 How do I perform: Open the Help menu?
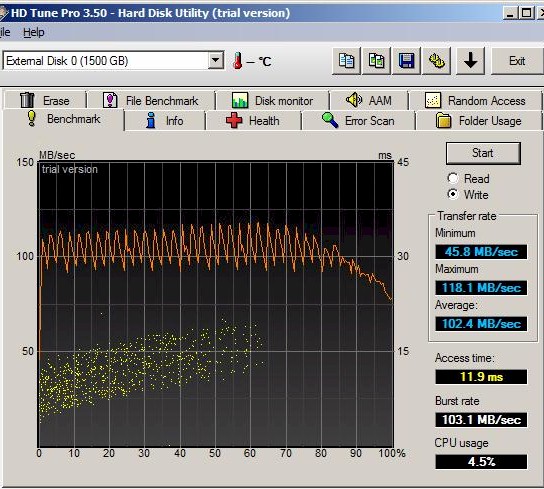34,33
